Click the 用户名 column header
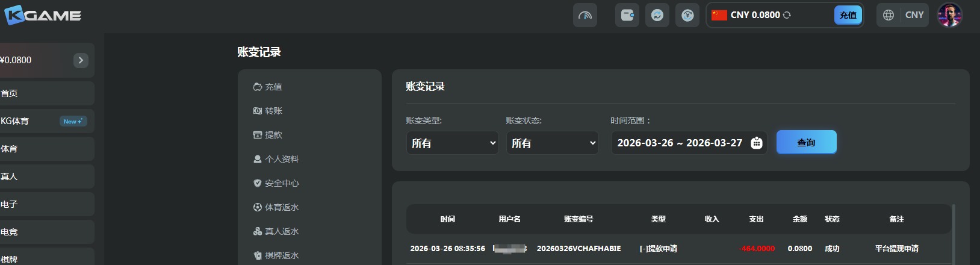 (509, 219)
